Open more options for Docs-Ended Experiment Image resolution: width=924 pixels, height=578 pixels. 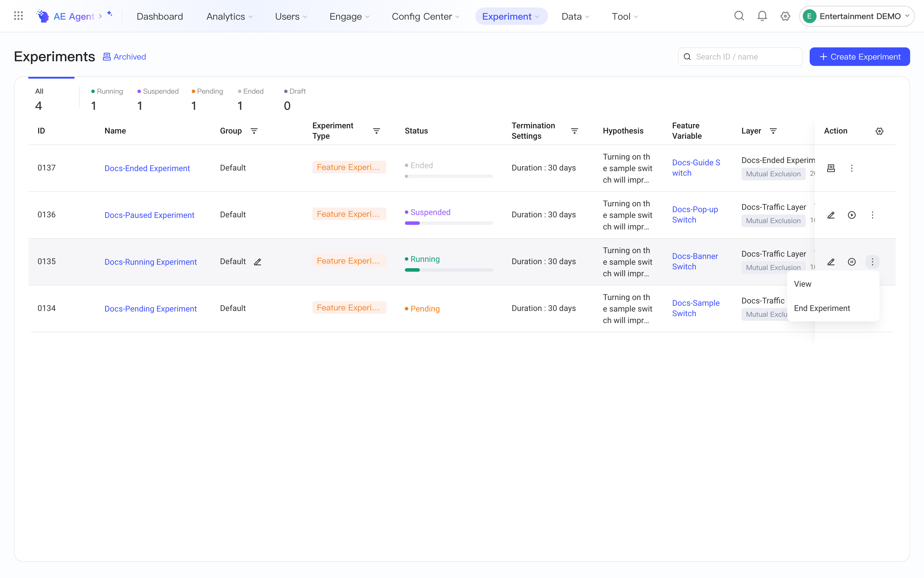852,168
